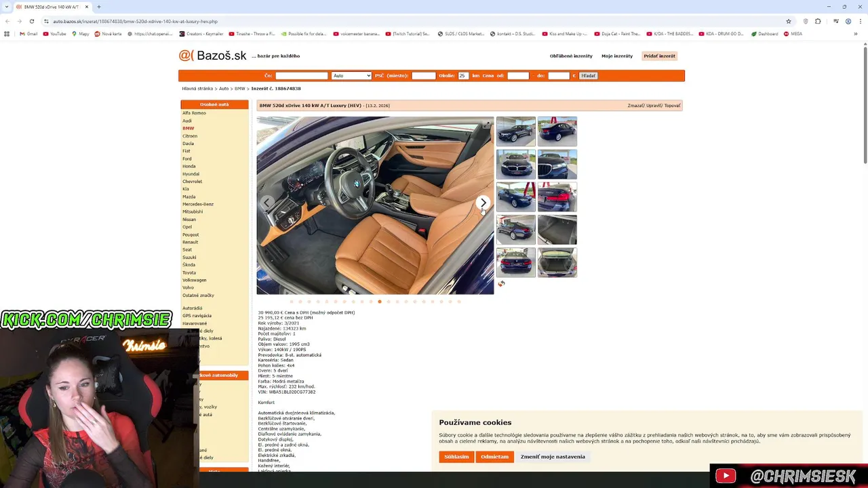This screenshot has height=488, width=868.
Task: Open the Gmail bookmark
Action: pyautogui.click(x=28, y=34)
